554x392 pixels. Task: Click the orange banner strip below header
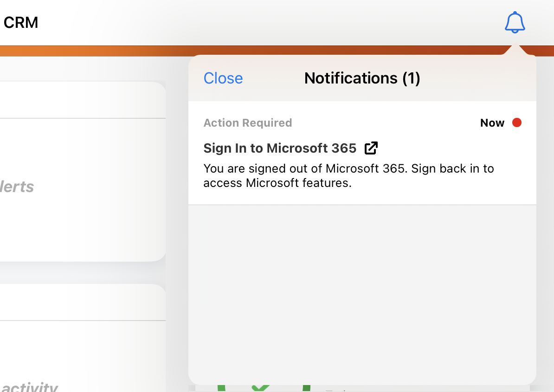click(x=93, y=51)
